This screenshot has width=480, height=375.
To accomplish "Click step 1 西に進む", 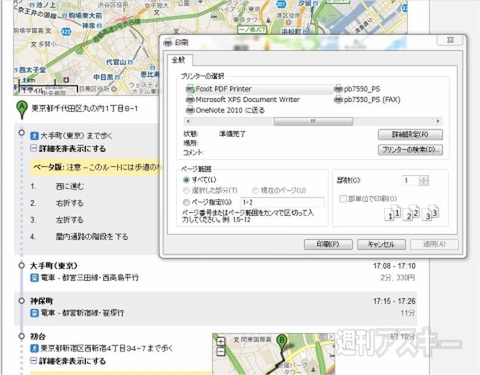I will point(70,186).
